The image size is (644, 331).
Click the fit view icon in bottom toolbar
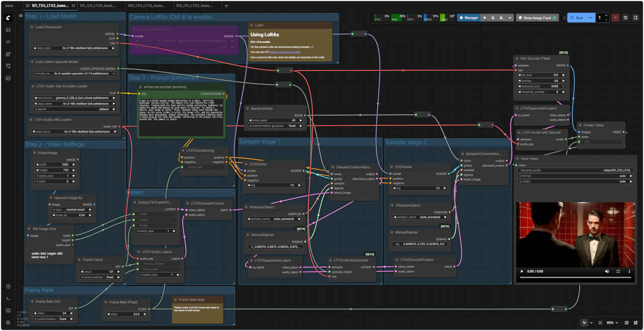coord(600,322)
